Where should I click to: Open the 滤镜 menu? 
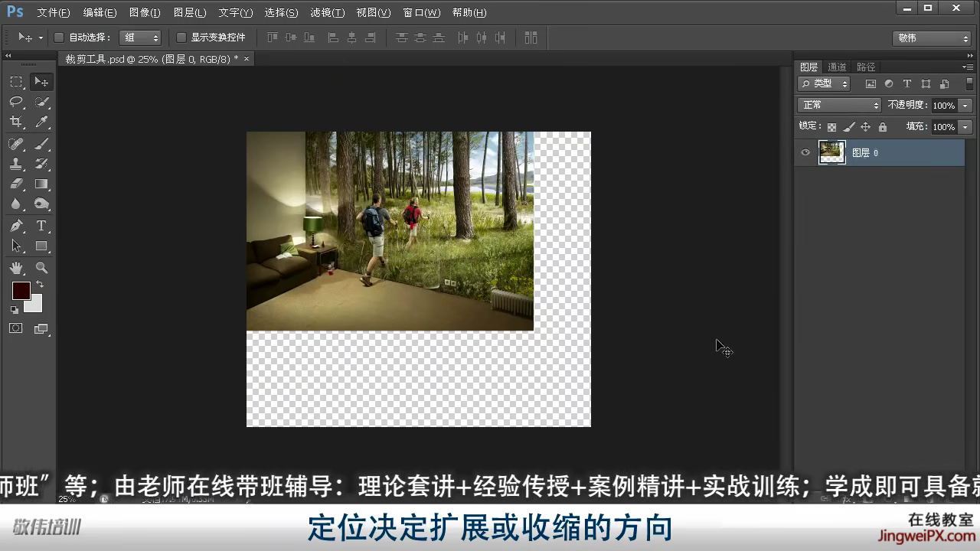328,12
